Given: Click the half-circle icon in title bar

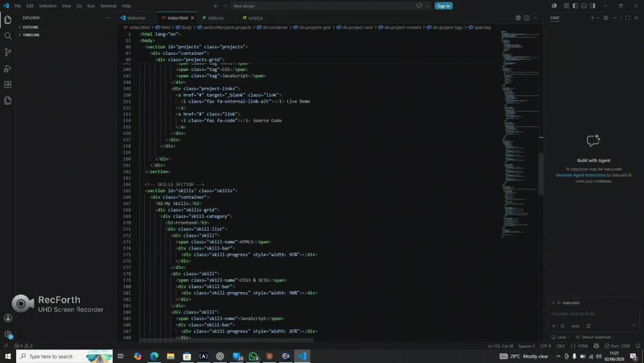Looking at the screenshot, I should point(554,6).
